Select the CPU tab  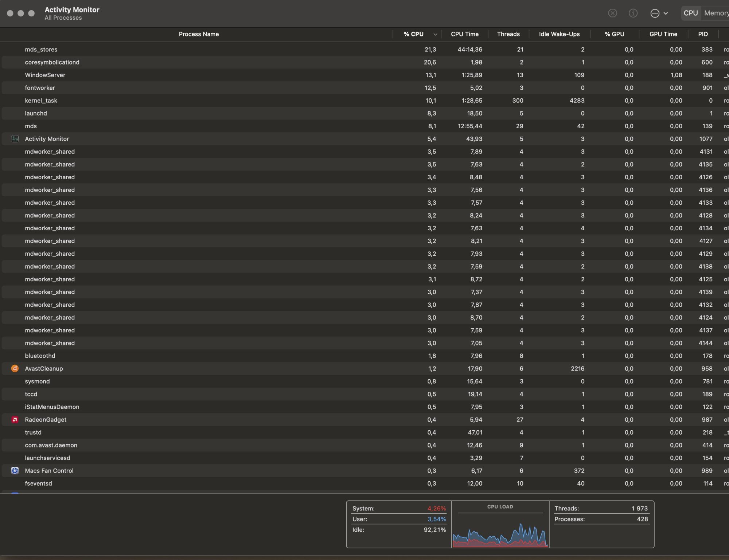click(690, 13)
